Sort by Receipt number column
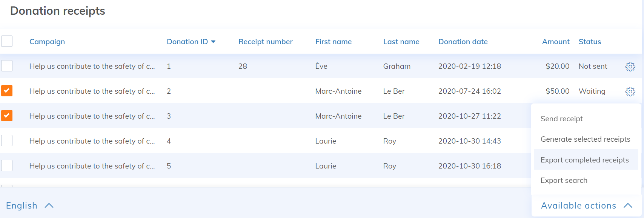644x218 pixels. point(265,42)
